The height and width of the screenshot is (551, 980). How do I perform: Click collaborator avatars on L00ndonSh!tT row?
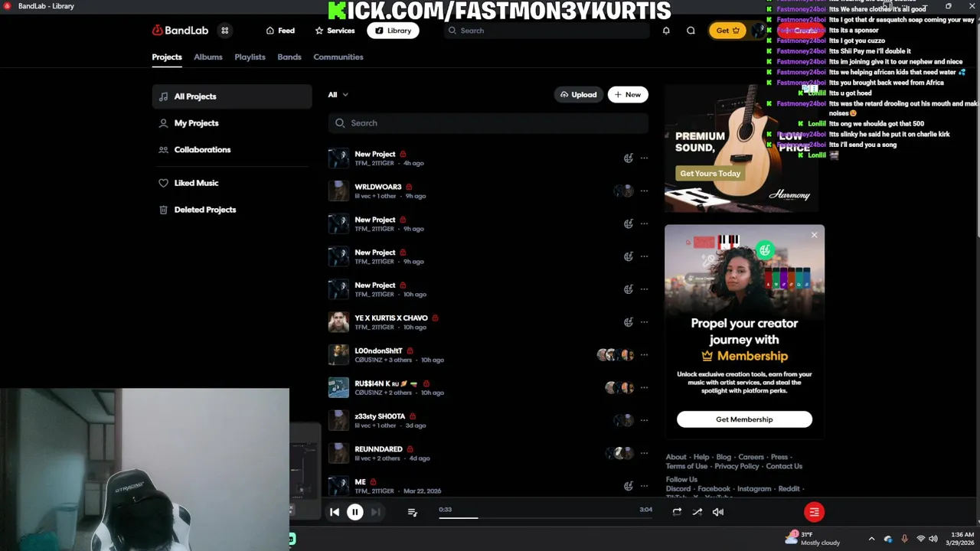tap(616, 355)
